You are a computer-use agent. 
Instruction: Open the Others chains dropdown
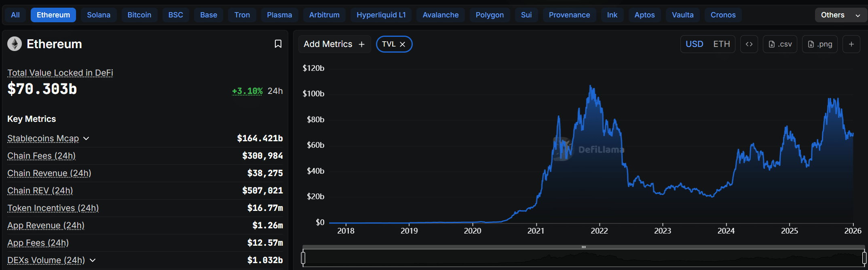(840, 15)
